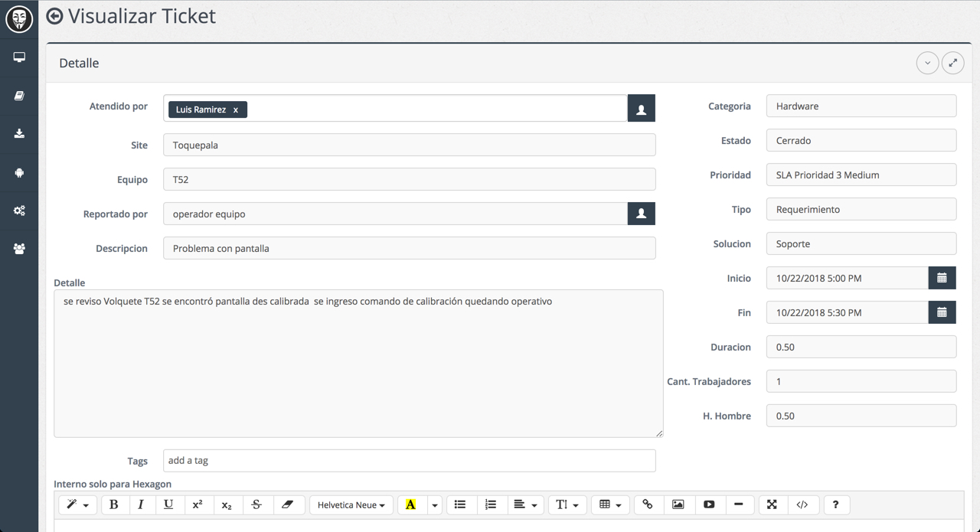Open the paragraph alignment dropdown

tap(524, 504)
